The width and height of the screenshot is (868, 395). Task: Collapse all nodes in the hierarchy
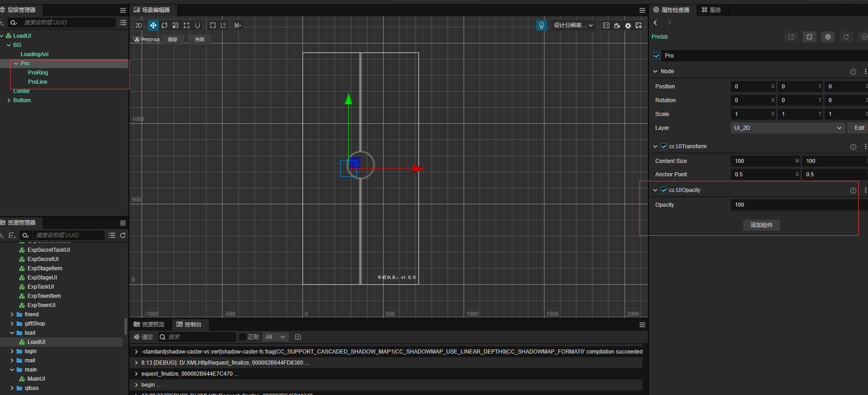[123, 23]
